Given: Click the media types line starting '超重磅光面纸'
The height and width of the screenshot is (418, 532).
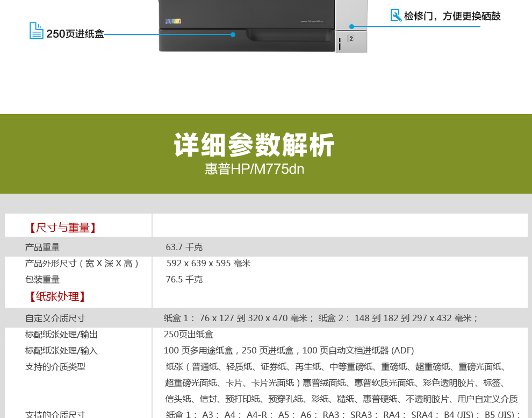Looking at the screenshot, I should point(336,383).
